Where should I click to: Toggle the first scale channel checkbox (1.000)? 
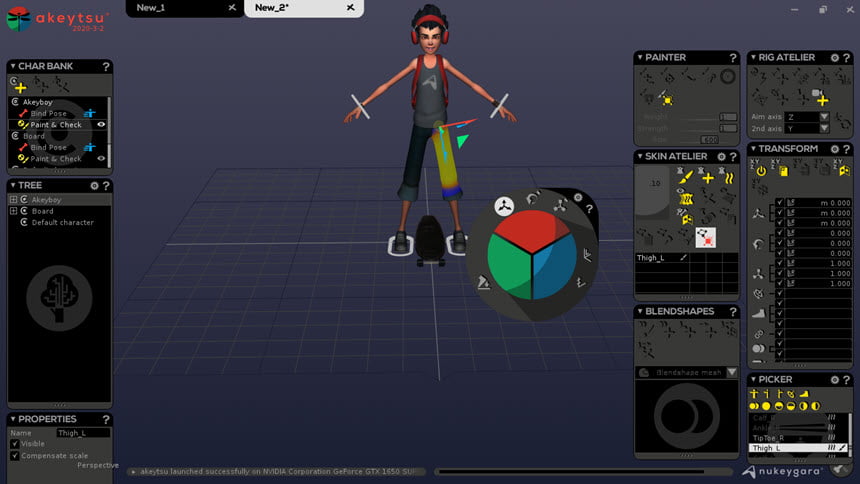pyautogui.click(x=779, y=263)
